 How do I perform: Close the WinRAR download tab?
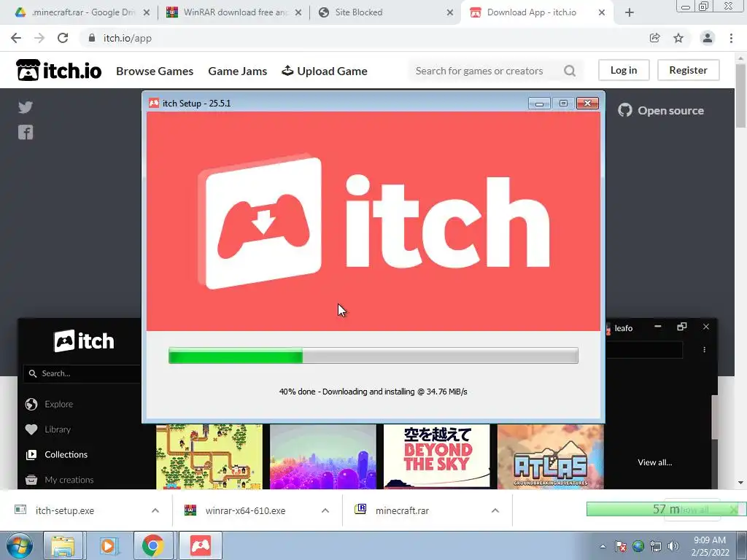298,12
